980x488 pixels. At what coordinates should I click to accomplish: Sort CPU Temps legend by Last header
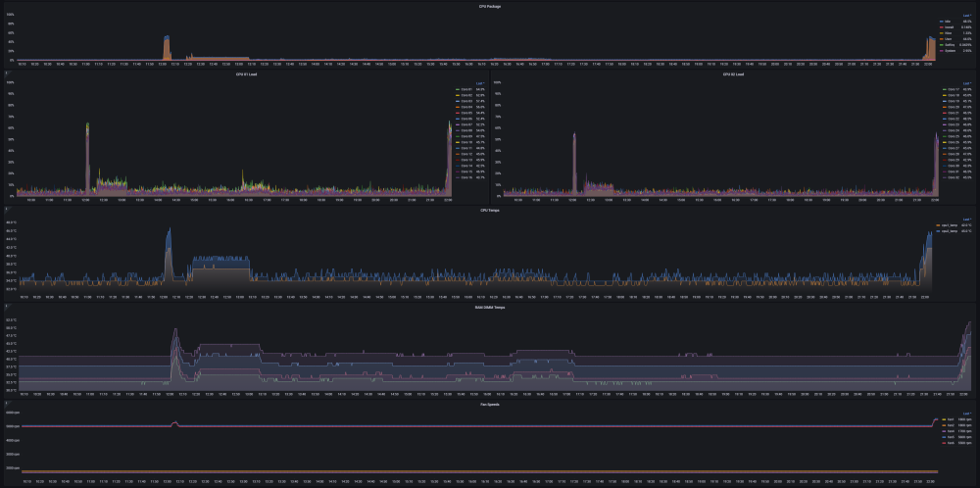tap(967, 220)
